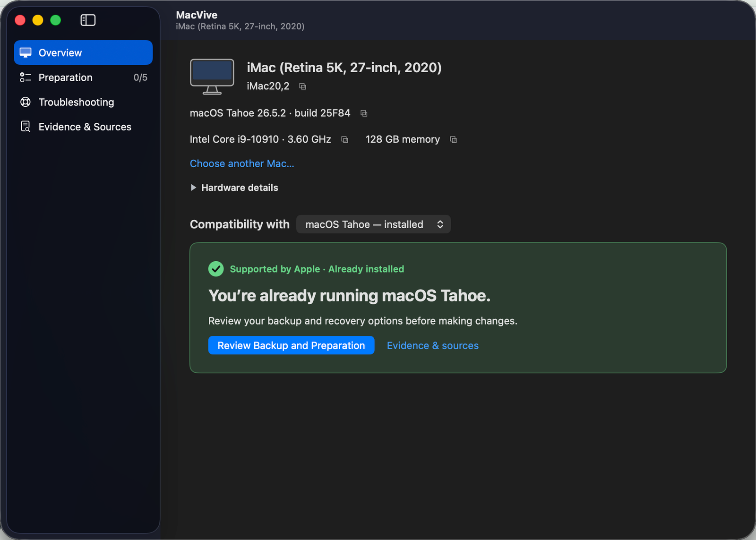Expand the Hardware details disclosure triangle
The image size is (756, 540).
coord(193,188)
